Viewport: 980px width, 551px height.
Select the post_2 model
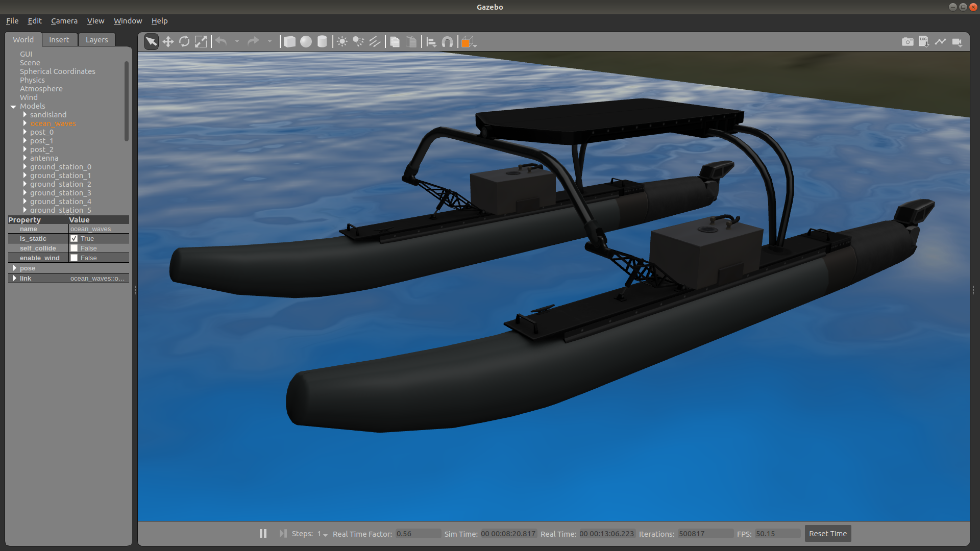[42, 149]
